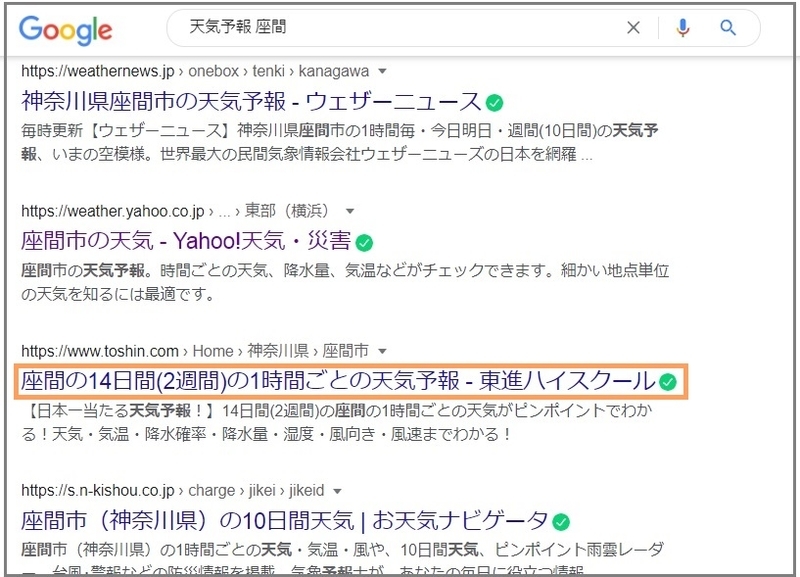
Task: Open 神奈川県座間市の天気予報 - ウェザーニュース result
Action: (251, 101)
